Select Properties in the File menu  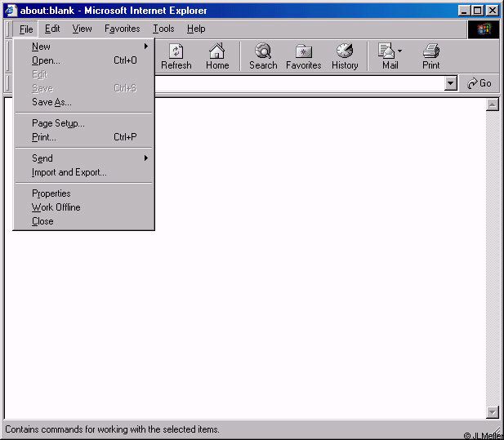tap(51, 193)
